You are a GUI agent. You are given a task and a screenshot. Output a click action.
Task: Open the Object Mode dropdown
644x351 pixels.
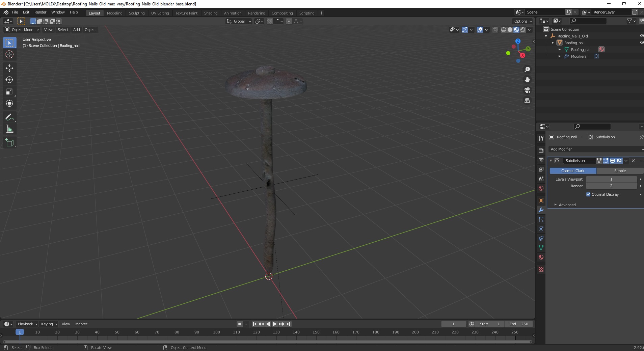click(x=22, y=30)
